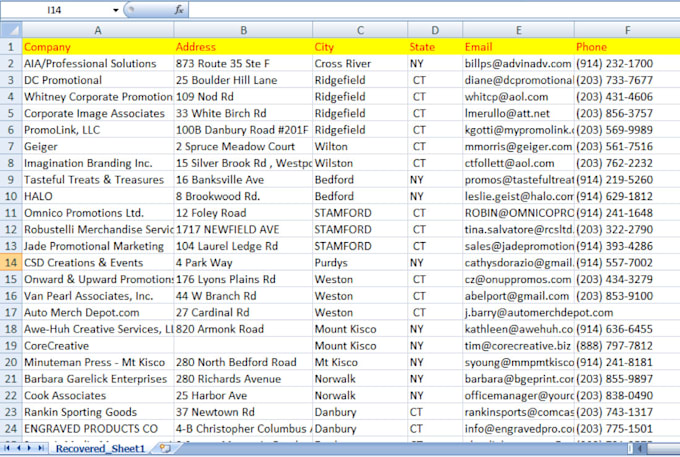Select cell whitcp@aol.com
The height and width of the screenshot is (457, 680).
[x=519, y=97]
